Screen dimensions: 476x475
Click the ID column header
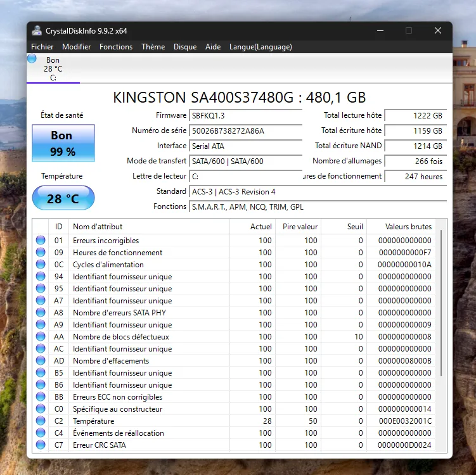[x=58, y=227]
